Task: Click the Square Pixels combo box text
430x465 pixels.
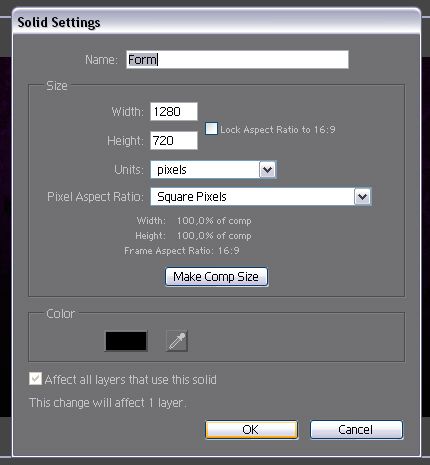Action: 192,197
